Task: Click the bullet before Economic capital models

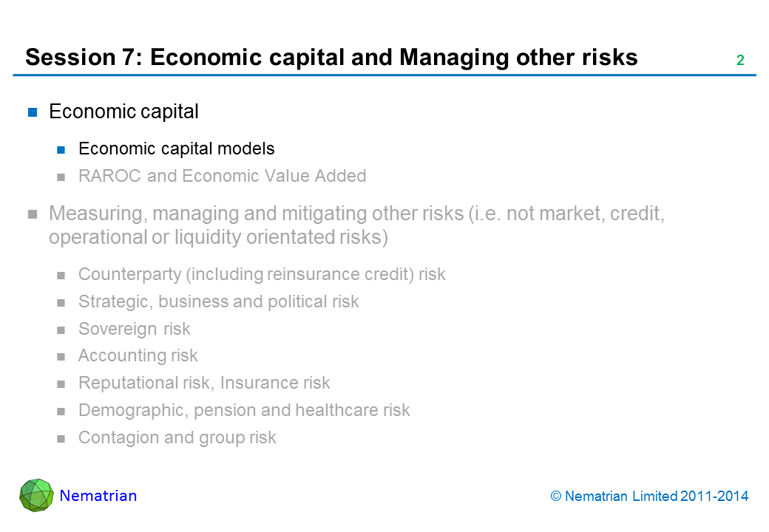Action: [x=62, y=149]
